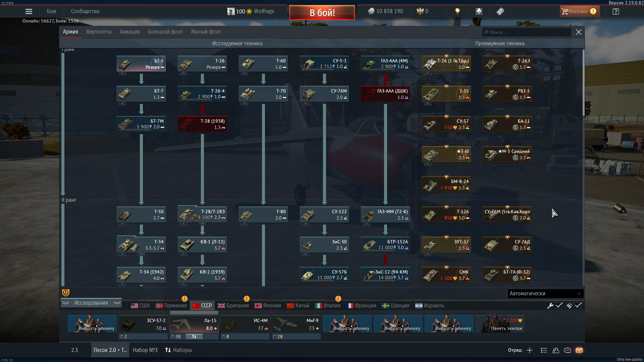Click the yellow warning shield badge
The height and width of the screenshot is (362, 644).
click(66, 293)
